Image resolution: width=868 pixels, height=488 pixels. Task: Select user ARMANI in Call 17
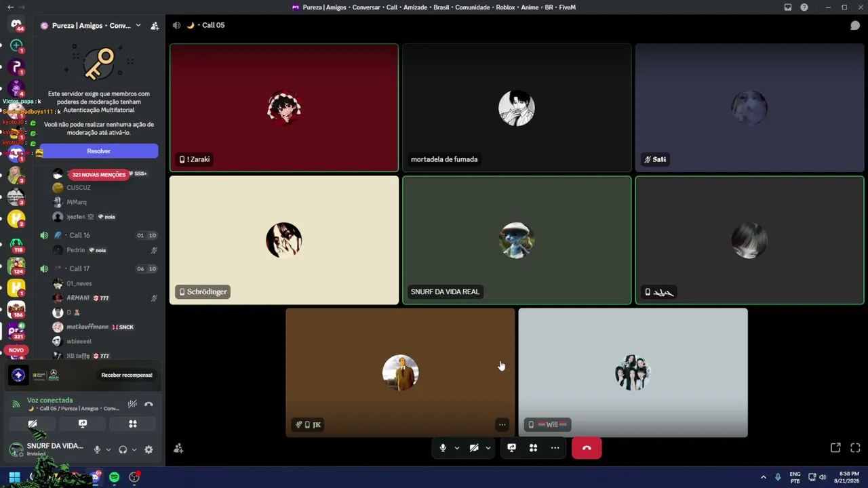[x=78, y=298]
